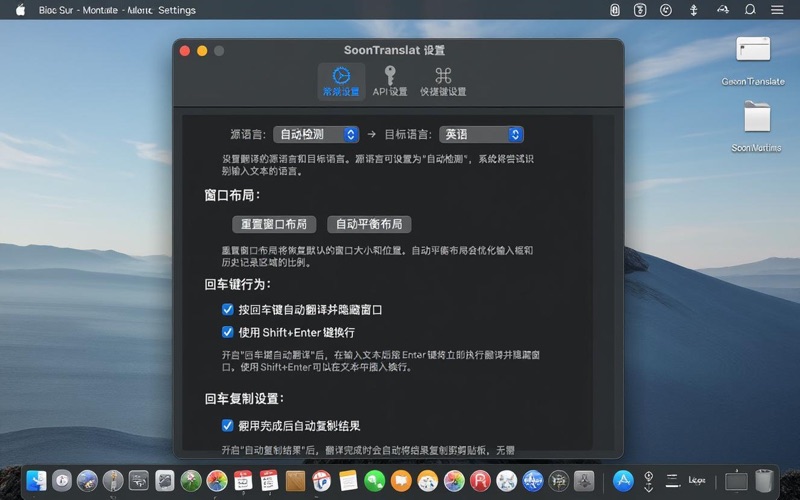800x500 pixels.
Task: Open the green Messages app in dock
Action: (374, 481)
